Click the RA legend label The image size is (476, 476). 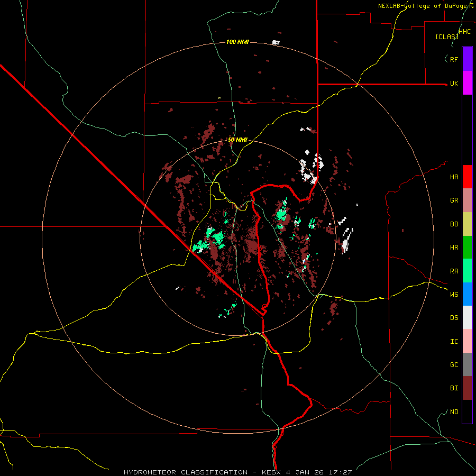click(454, 271)
